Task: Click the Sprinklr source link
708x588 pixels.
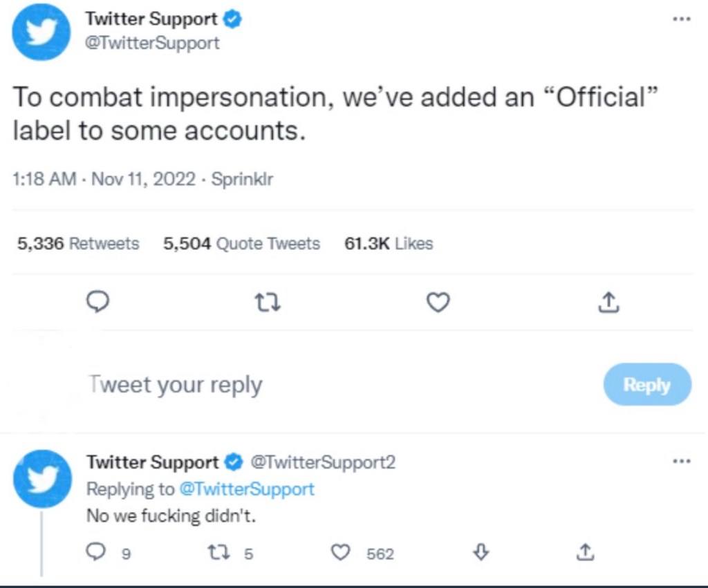Action: click(242, 180)
